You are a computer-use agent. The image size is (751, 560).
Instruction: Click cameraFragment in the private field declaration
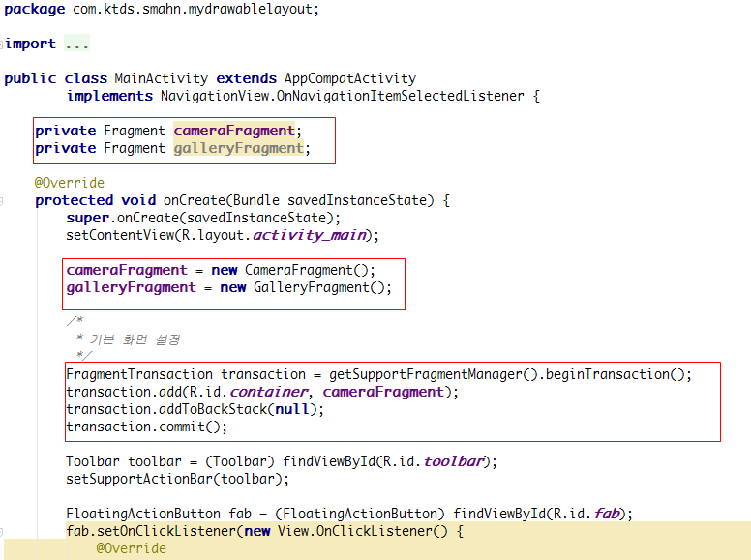tap(234, 131)
